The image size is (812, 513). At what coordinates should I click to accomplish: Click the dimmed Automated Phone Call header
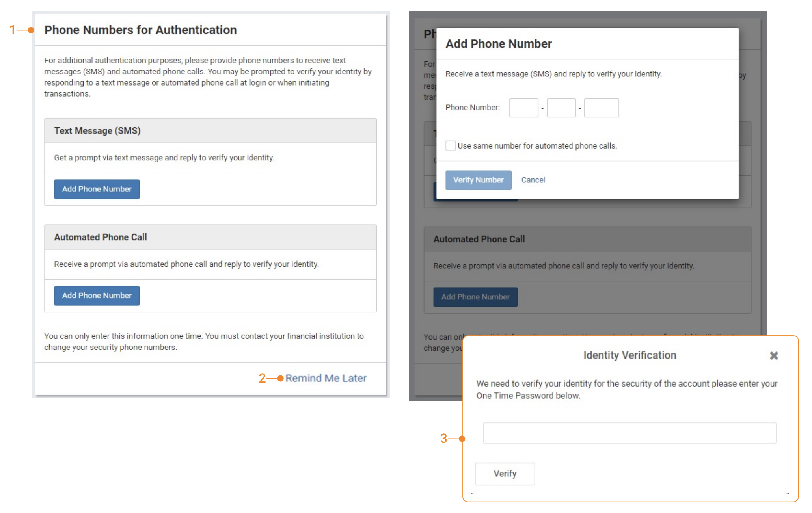[479, 239]
